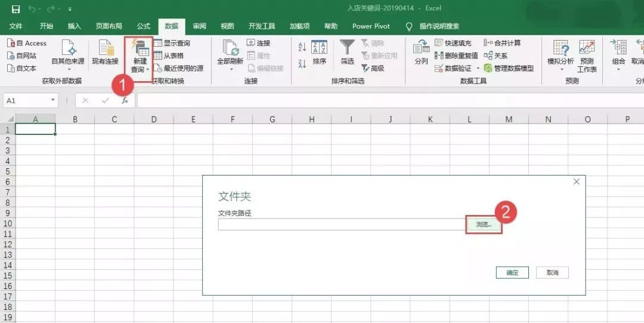Click the select-all corner triangle
644x323 pixels.
click(10, 119)
